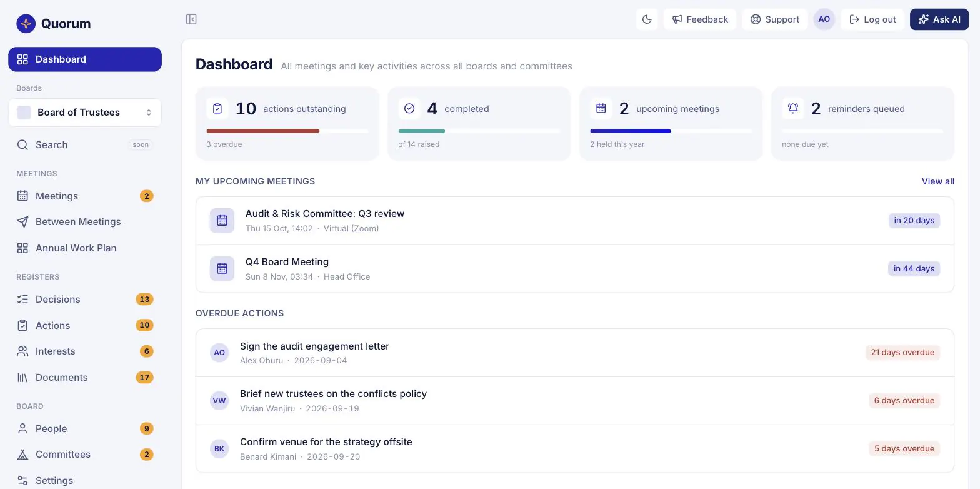Click the Settings sliders icon
The width and height of the screenshot is (980, 489).
22,481
